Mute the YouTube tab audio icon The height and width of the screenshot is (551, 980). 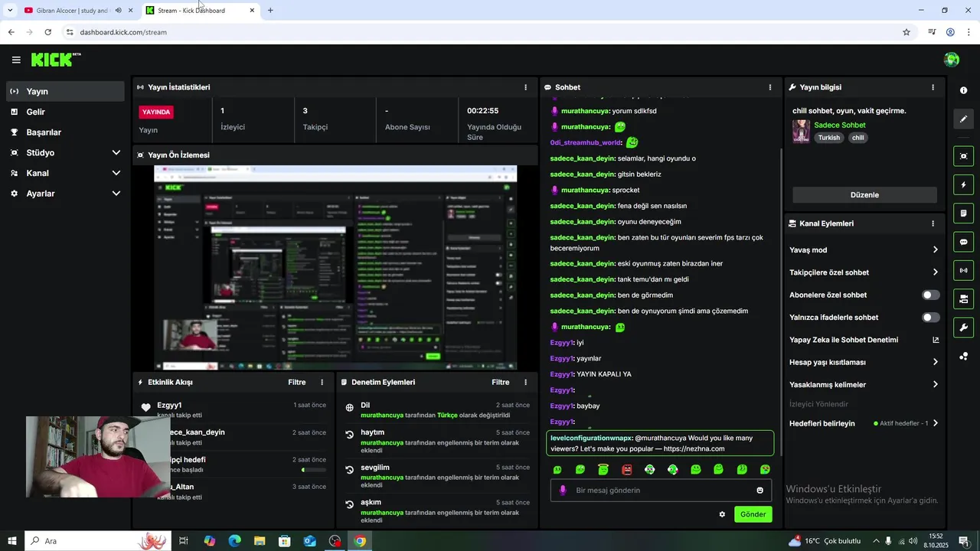118,11
